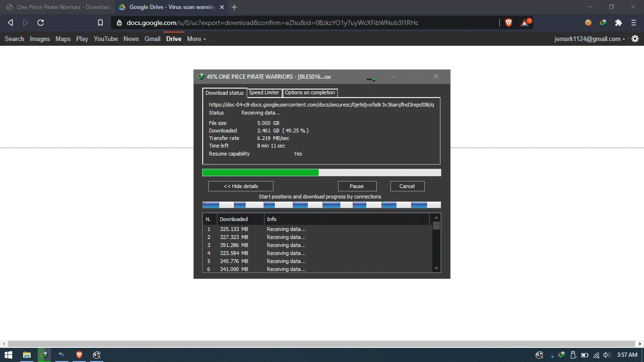Screen dimensions: 644x362
Task: Open the Brave main menu hamburger icon
Action: [634, 23]
